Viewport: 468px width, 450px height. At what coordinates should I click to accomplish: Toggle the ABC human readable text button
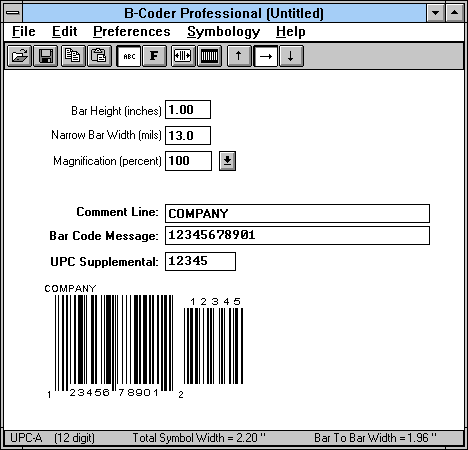click(129, 56)
